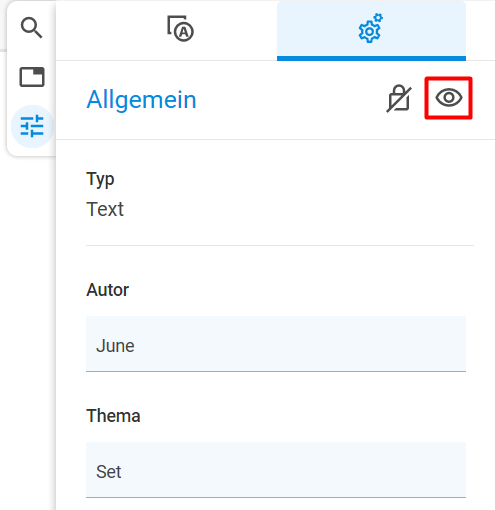Focus the Autor input containing June
The image size is (495, 510).
tap(276, 344)
